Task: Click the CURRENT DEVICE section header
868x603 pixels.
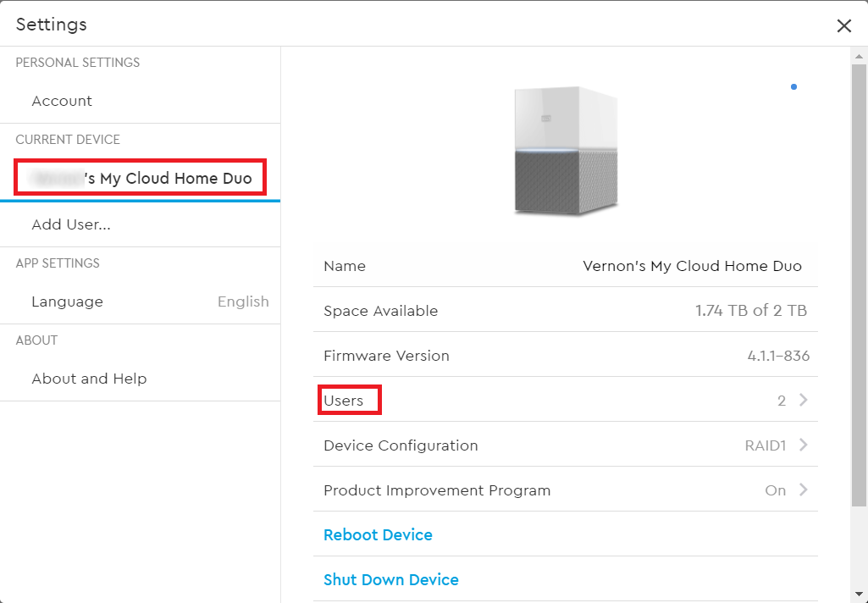Action: (68, 140)
